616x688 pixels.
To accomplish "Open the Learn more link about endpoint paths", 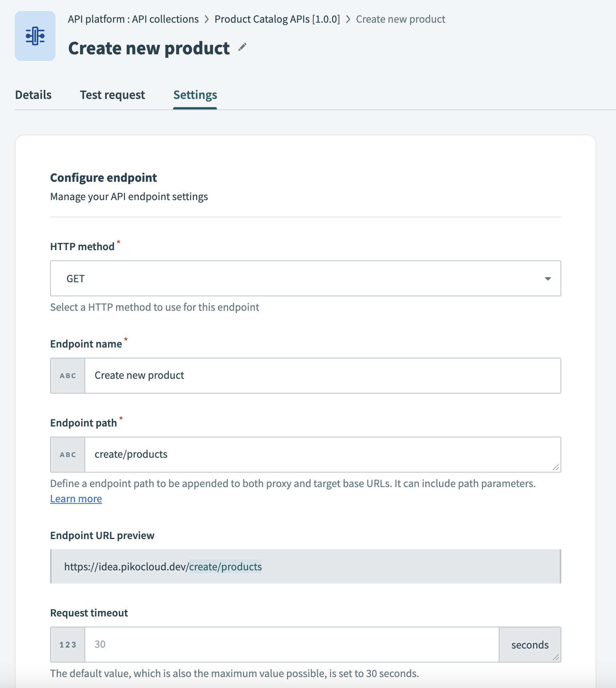I will tap(76, 498).
